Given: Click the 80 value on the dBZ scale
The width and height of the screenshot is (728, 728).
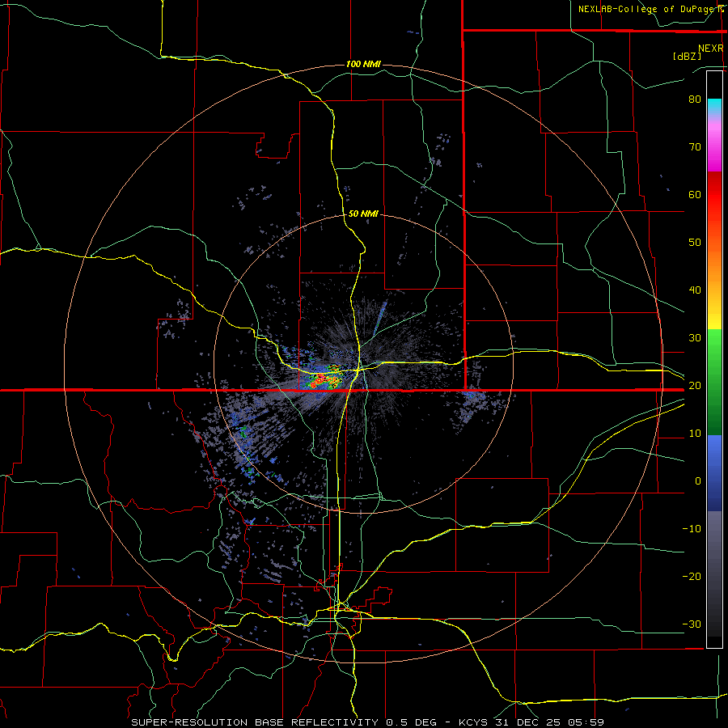Looking at the screenshot, I should pyautogui.click(x=695, y=99).
